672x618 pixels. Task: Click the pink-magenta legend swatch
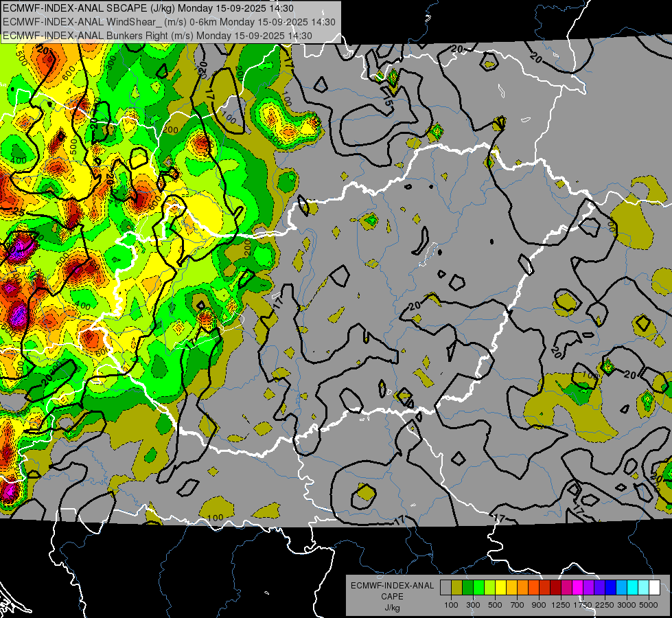coord(566,588)
